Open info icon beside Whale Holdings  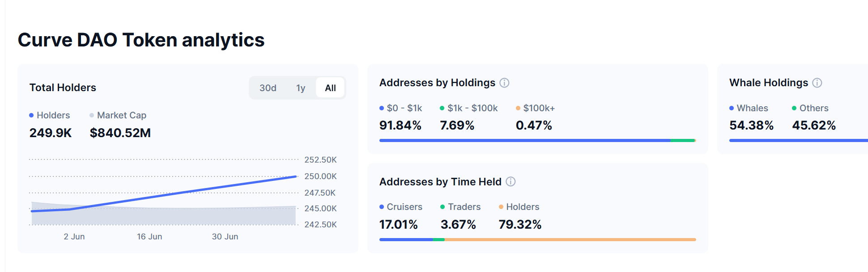click(817, 83)
